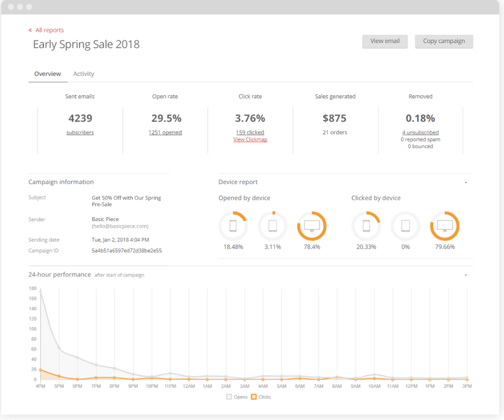This screenshot has width=504, height=420.
Task: Open the Activity tab
Action: tap(84, 74)
